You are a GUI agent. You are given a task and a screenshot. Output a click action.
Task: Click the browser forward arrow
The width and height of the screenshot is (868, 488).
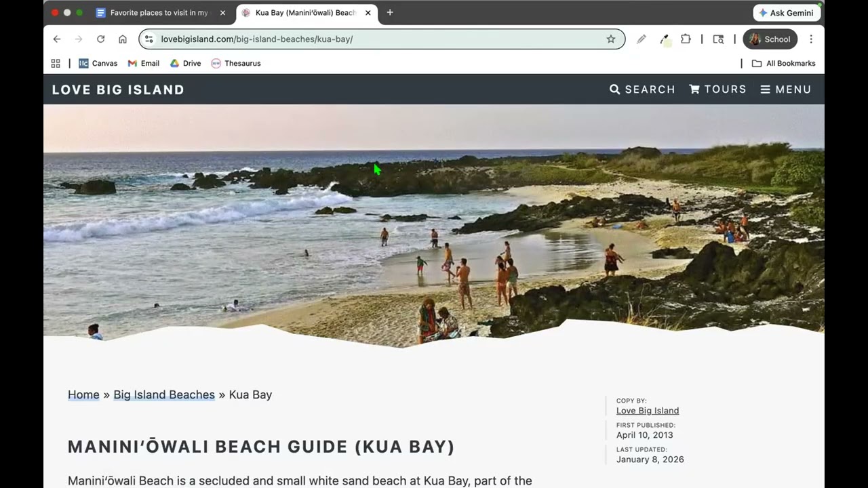coord(79,39)
